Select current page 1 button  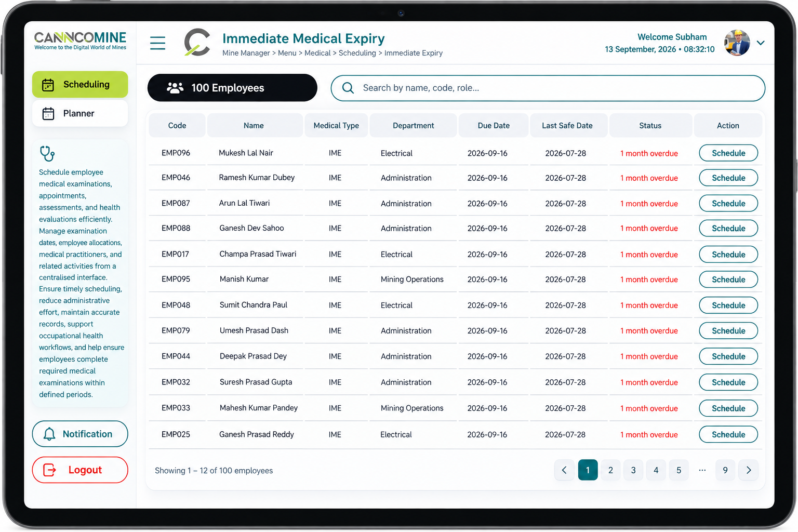pyautogui.click(x=588, y=470)
